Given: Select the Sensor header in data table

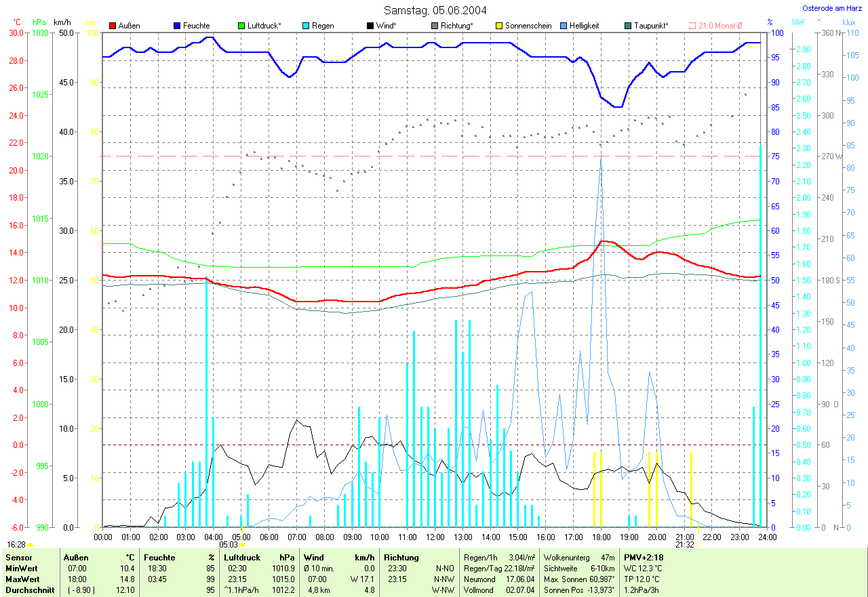Looking at the screenshot, I should pos(17,557).
